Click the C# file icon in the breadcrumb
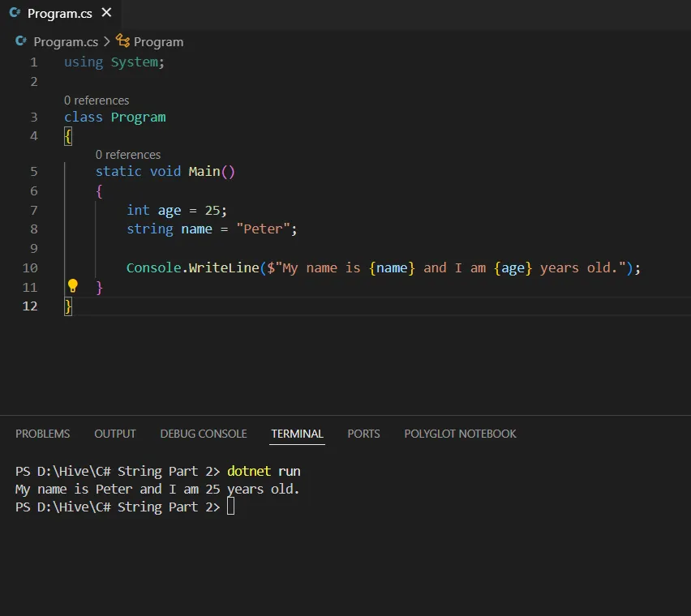The image size is (691, 616). 21,41
